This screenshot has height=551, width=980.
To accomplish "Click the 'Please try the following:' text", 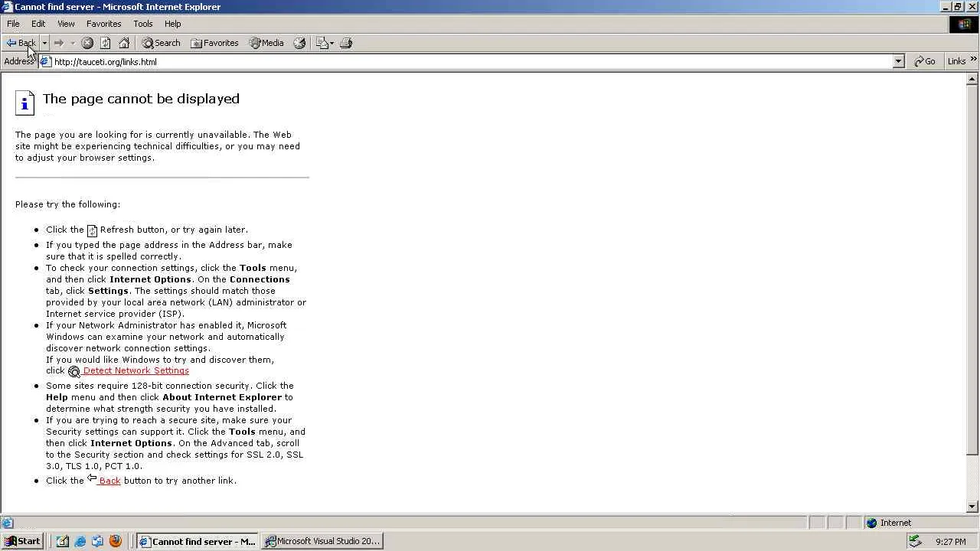I will [x=67, y=204].
